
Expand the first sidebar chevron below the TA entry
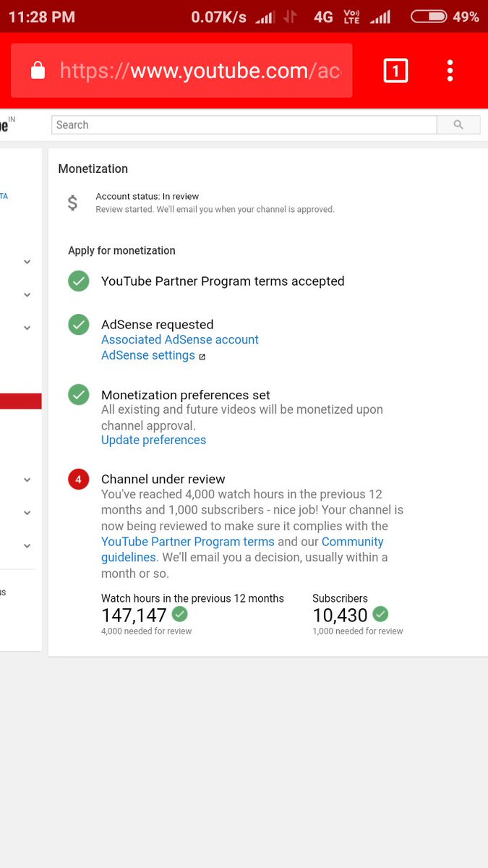27,262
